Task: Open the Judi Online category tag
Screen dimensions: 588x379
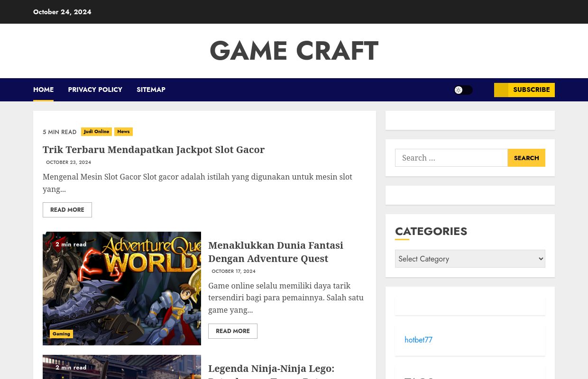Action: point(96,132)
